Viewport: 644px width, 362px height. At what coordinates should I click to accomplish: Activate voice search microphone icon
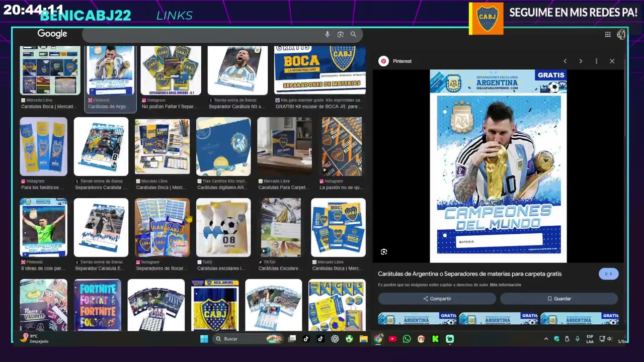click(x=327, y=34)
